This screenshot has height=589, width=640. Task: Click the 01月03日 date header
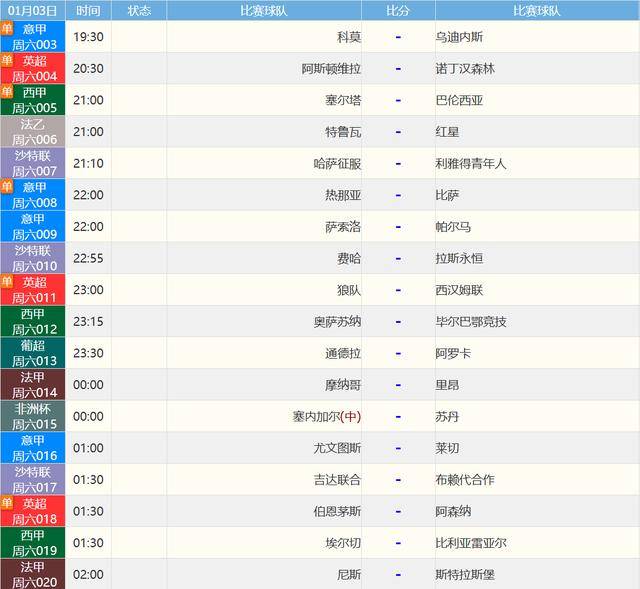tap(33, 10)
